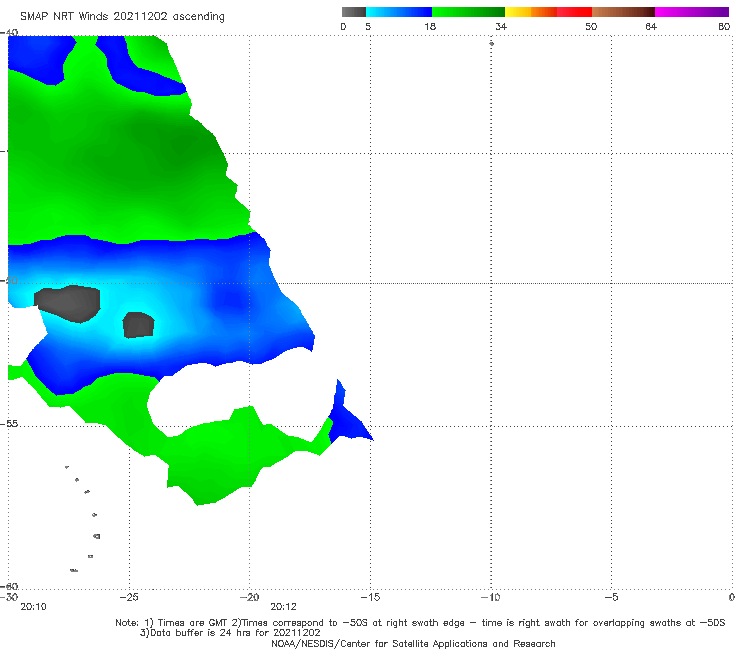Image resolution: width=740 pixels, height=650 pixels.
Task: Click the note '3)Data buffer is 24 hrs for 20211202'
Action: point(230,633)
